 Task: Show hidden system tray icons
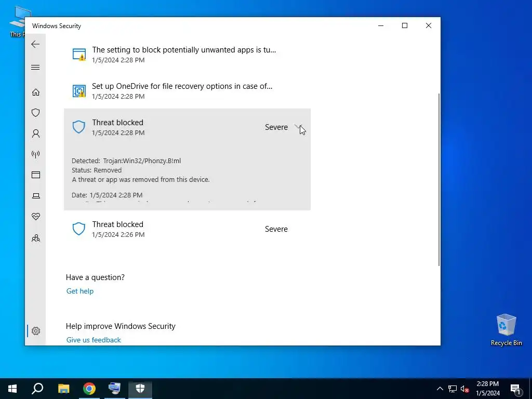(x=440, y=389)
